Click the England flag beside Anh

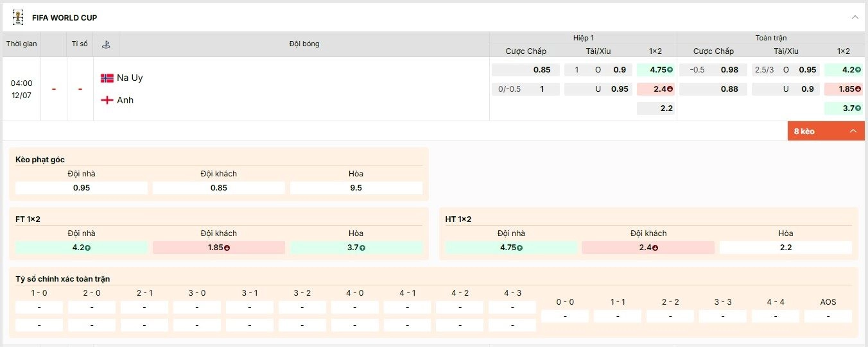coord(107,100)
